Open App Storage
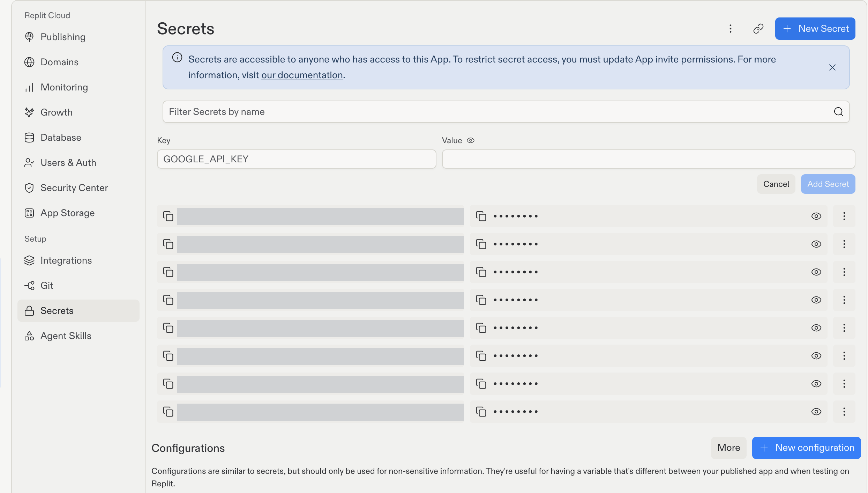The width and height of the screenshot is (868, 493). [x=78, y=213]
